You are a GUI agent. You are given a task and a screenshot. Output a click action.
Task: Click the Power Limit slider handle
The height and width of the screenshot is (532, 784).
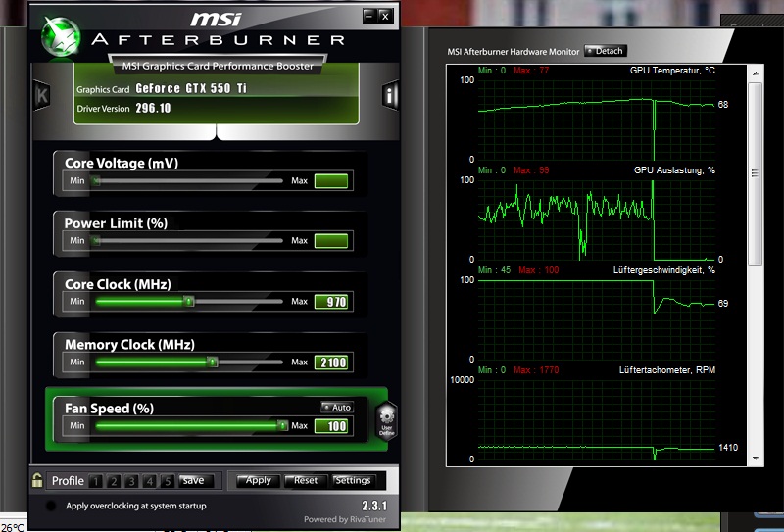[x=95, y=240]
